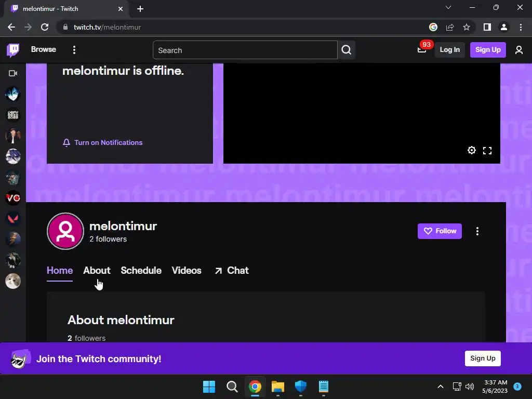
Task: Switch to the Schedule tab
Action: 141,270
